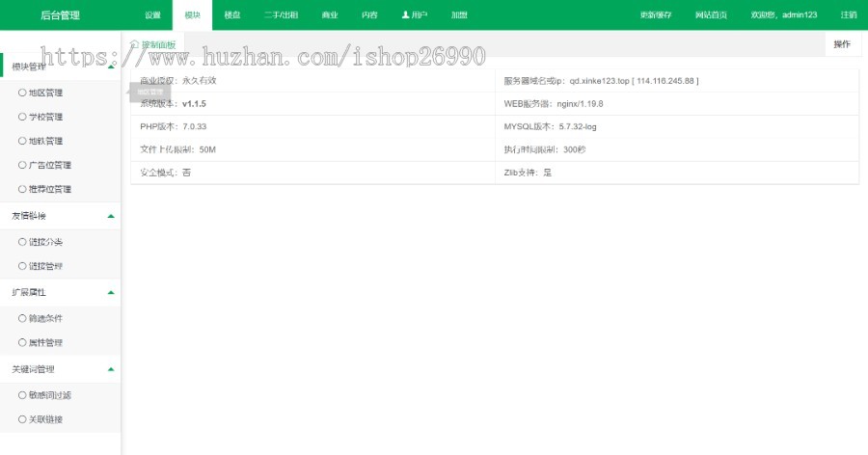Open the 操作 dropdown button
The image size is (868, 455).
pos(843,44)
